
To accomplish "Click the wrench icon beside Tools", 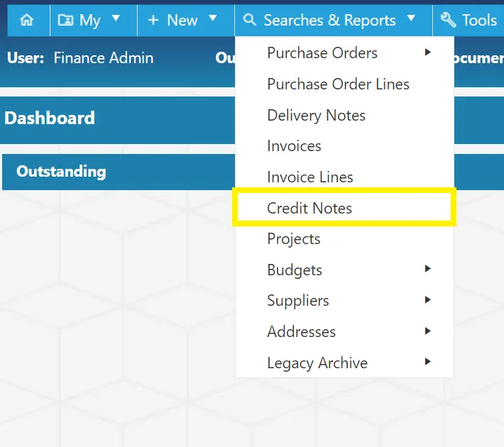I will click(448, 20).
